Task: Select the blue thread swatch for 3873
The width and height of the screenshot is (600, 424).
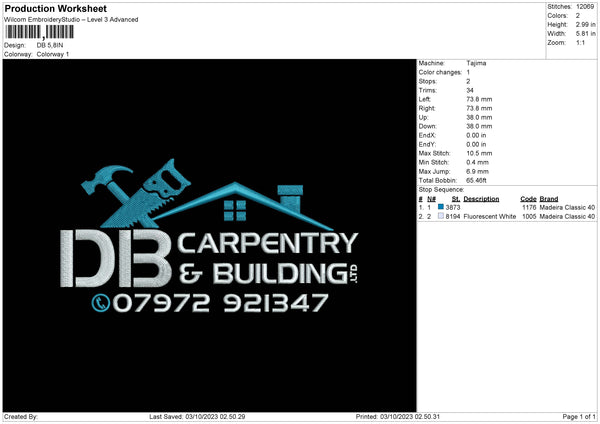Action: 441,207
